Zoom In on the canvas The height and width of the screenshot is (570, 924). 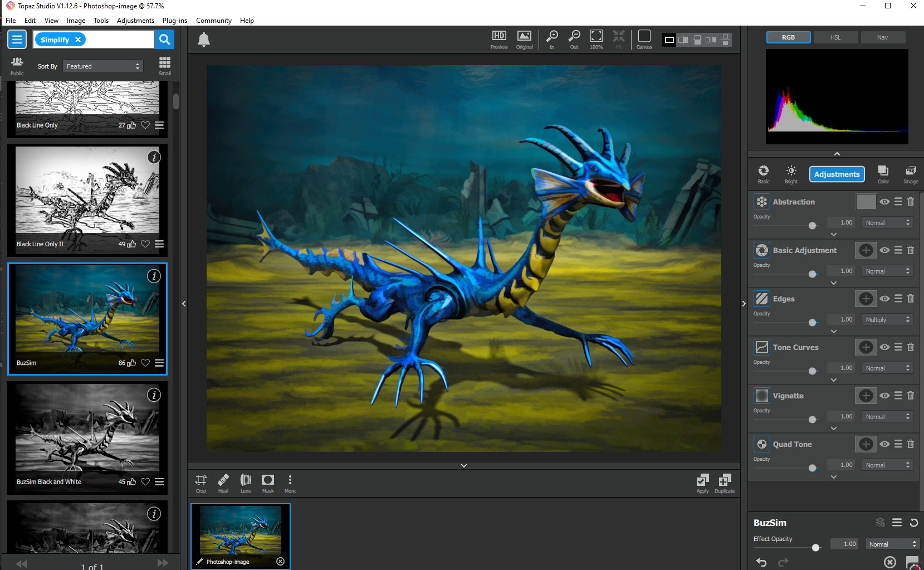(552, 40)
